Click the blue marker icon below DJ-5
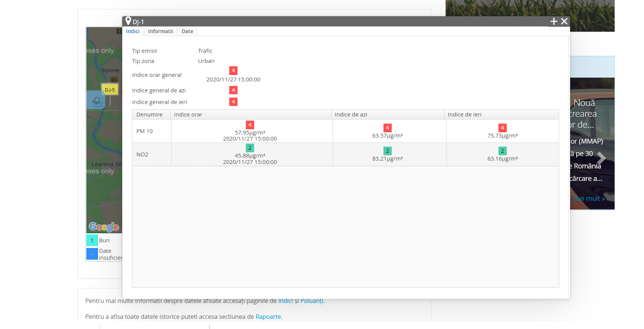The width and height of the screenshot is (644, 329). point(96,100)
